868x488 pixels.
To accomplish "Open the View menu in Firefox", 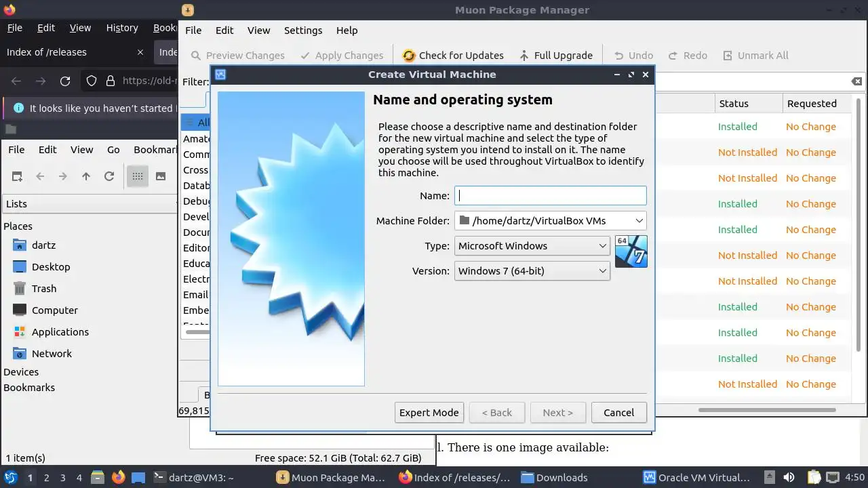I will pyautogui.click(x=80, y=28).
